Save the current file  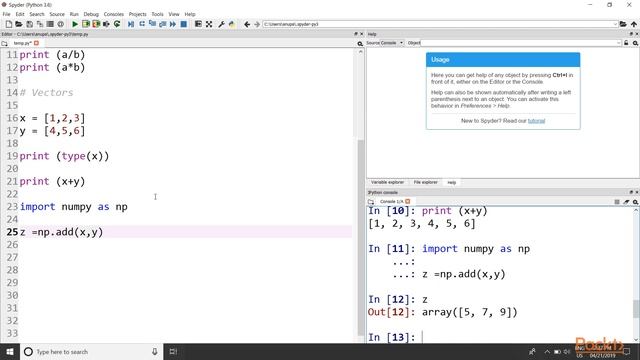[x=29, y=24]
